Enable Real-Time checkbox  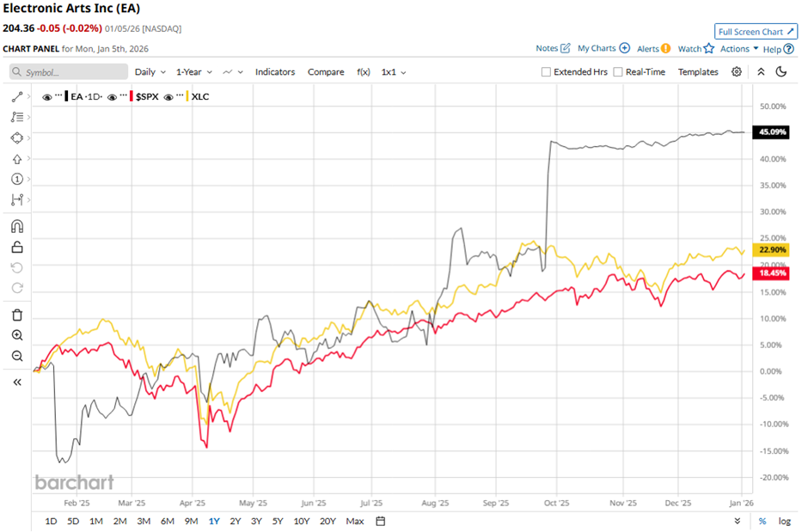(618, 72)
